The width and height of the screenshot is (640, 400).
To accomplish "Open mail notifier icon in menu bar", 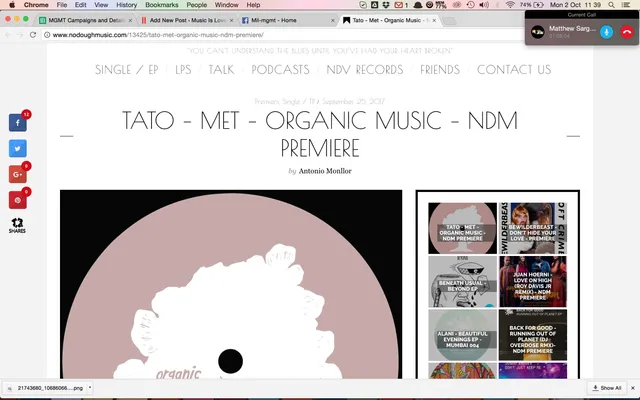I will [401, 5].
